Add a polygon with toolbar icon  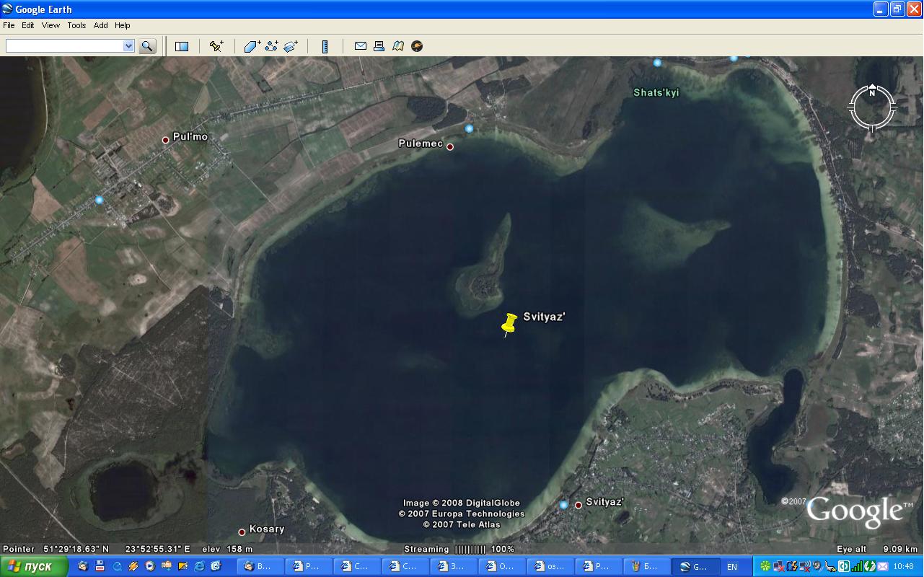coord(252,46)
